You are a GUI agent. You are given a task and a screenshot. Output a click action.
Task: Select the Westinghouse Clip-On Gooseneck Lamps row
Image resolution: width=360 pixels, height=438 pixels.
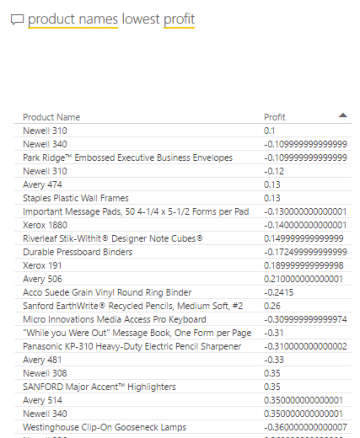(183, 427)
